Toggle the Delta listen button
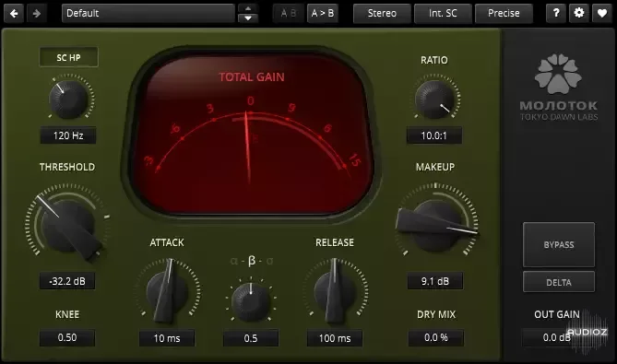Viewport: 617px width, 364px height. tap(559, 282)
